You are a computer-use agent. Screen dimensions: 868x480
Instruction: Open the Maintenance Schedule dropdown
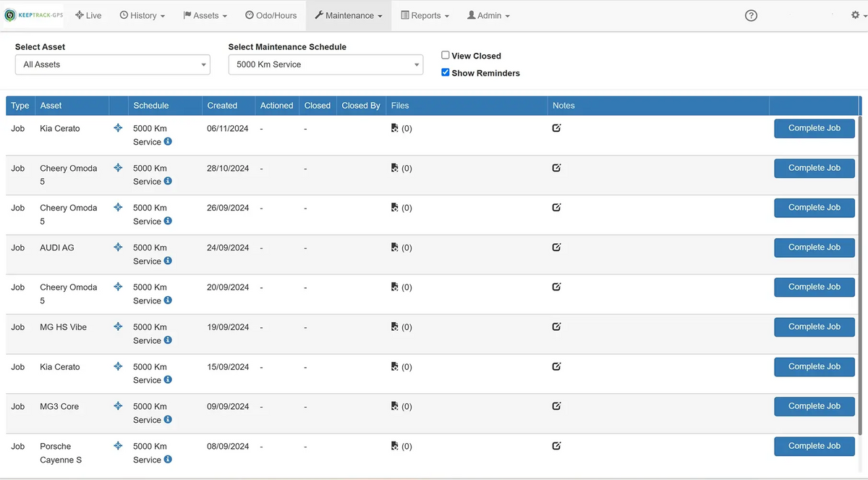pos(325,64)
